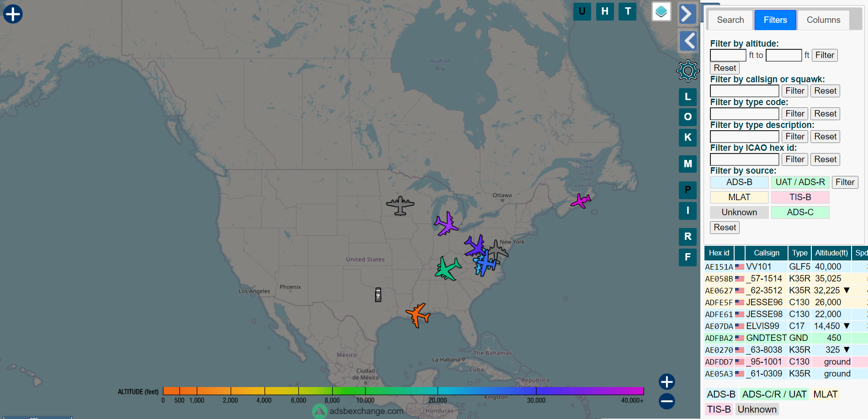Toggle the L map button

688,97
